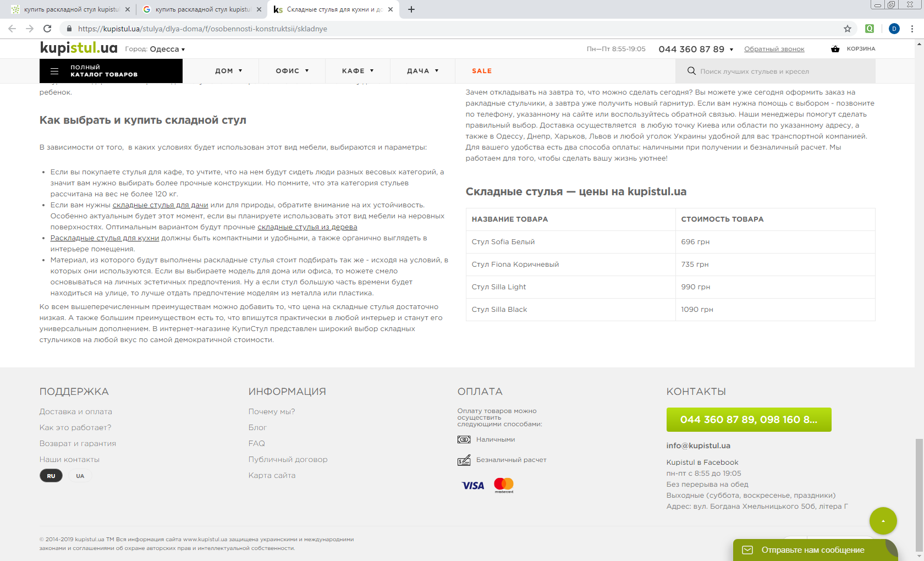Open the hamburger catalog menu icon
The width and height of the screenshot is (924, 561).
pyautogui.click(x=54, y=71)
